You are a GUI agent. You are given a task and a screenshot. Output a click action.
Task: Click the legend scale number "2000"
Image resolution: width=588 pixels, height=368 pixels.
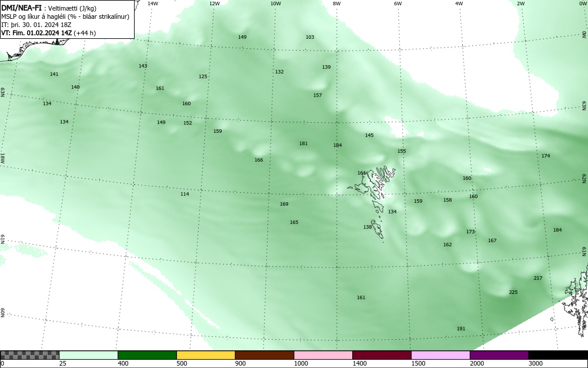pos(477,363)
